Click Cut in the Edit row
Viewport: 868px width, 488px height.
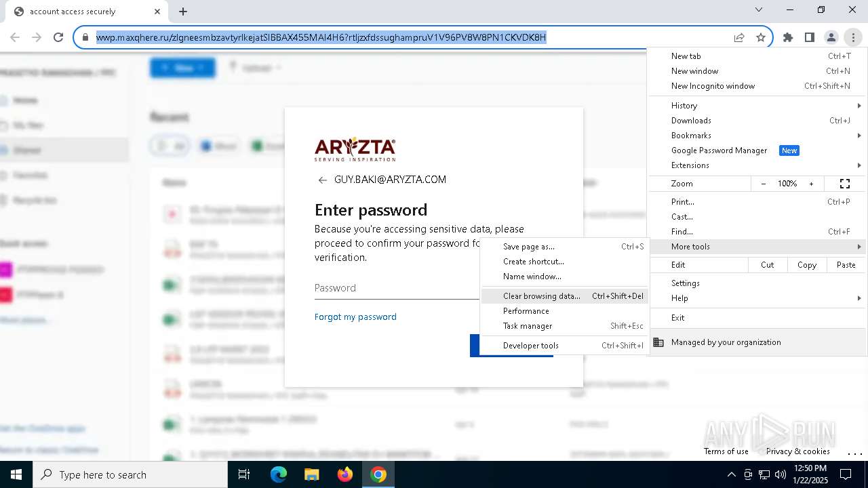pyautogui.click(x=768, y=265)
